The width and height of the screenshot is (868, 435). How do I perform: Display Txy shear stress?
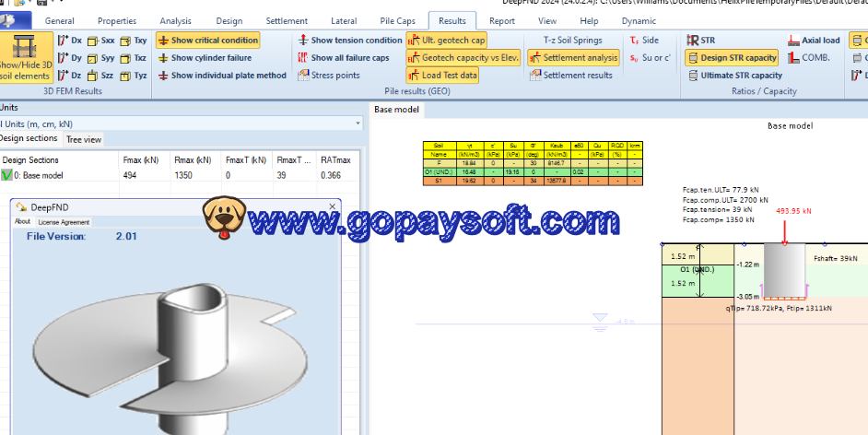(134, 41)
